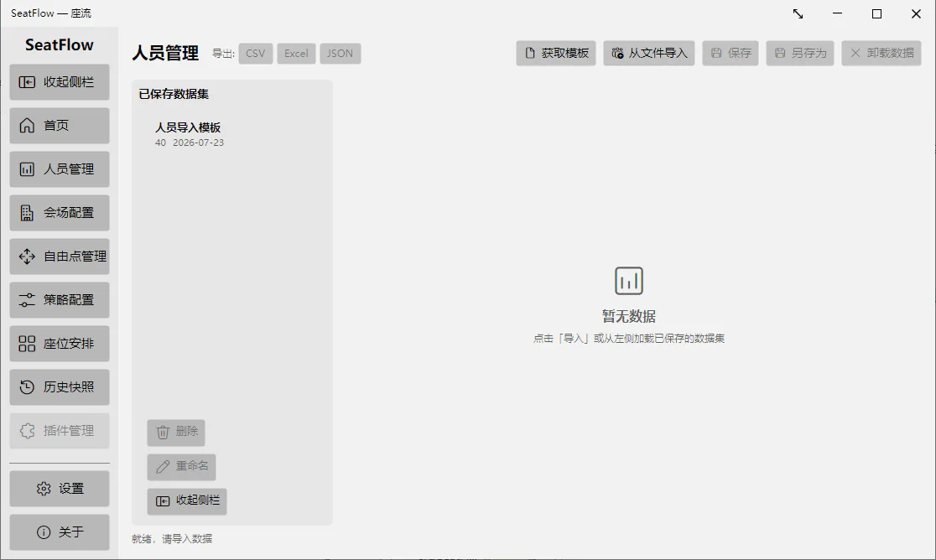936x560 pixels.
Task: Click the status text 就绪，请导入数据
Action: pyautogui.click(x=172, y=539)
